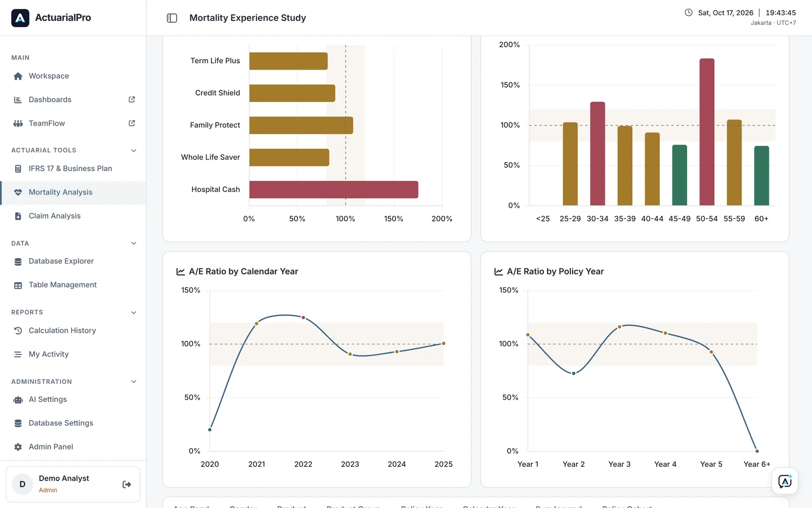Click the clock icon beside the date

coord(689,13)
